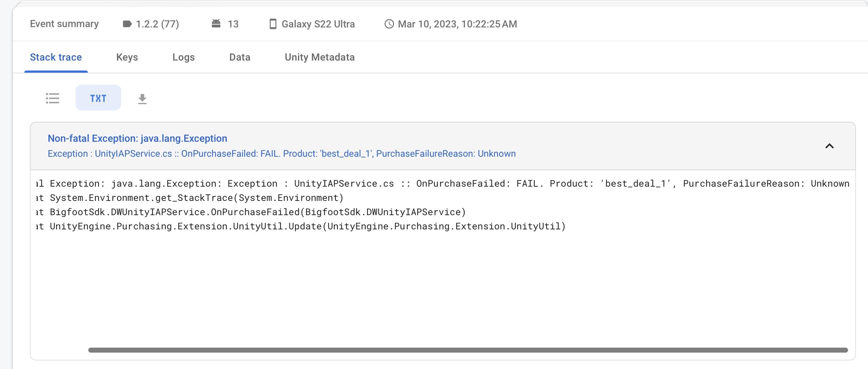The height and width of the screenshot is (369, 868).
Task: Switch to list view of stack trace
Action: (x=53, y=98)
